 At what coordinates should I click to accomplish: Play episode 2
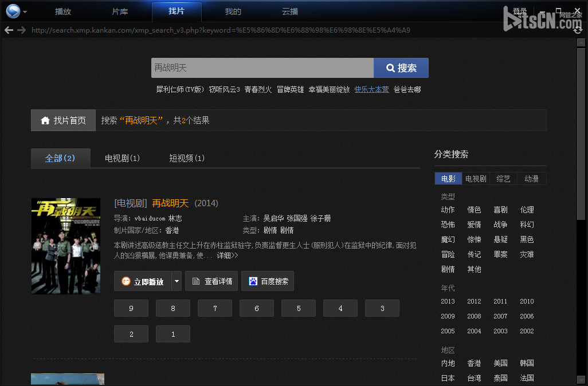click(x=131, y=334)
